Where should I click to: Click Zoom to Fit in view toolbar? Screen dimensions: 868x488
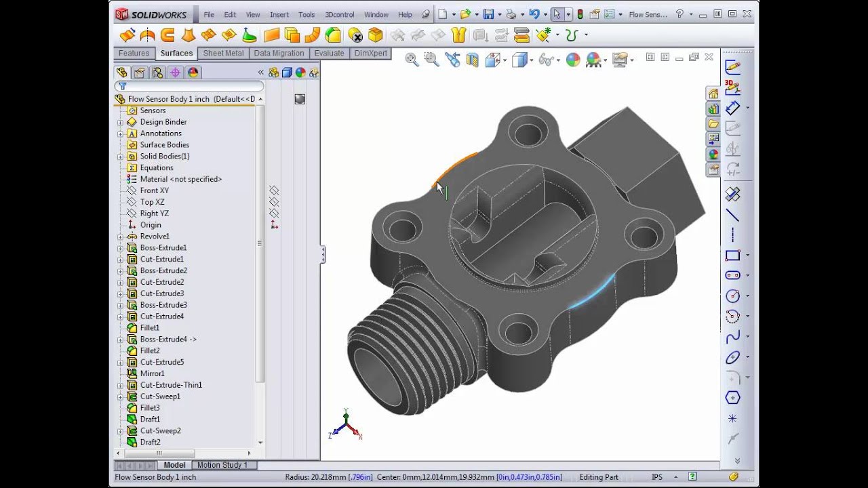(x=412, y=60)
